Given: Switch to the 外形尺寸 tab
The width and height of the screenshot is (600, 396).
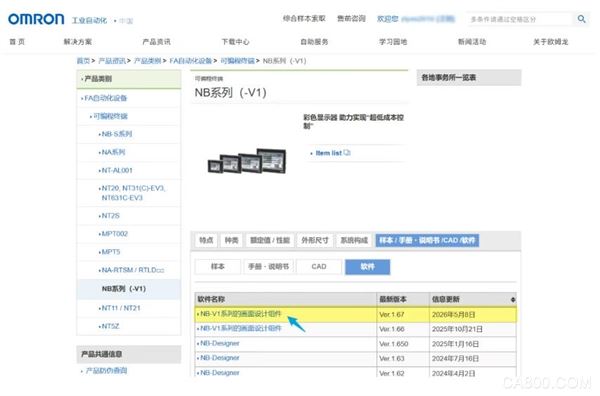Looking at the screenshot, I should (315, 240).
